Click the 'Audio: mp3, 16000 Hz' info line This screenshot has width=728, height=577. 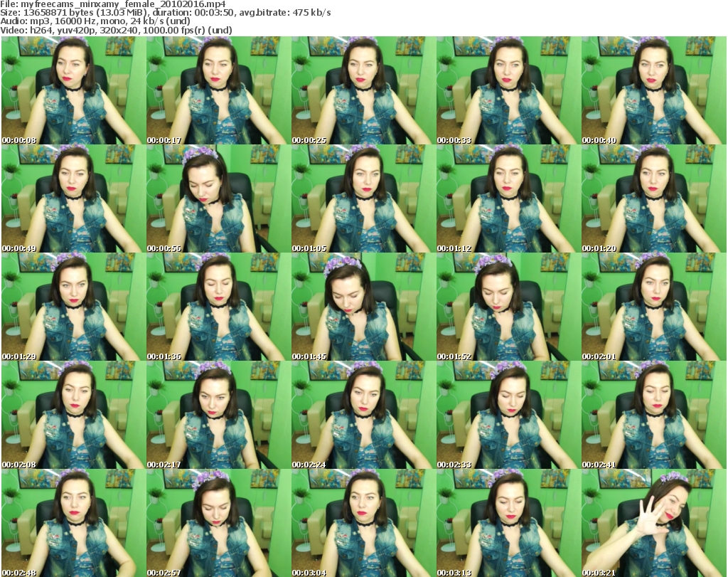click(x=95, y=21)
